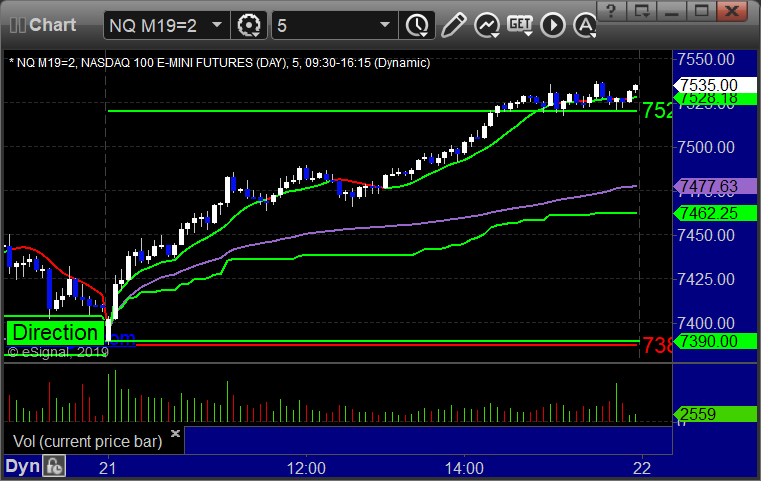The height and width of the screenshot is (481, 761).
Task: Open the time template clock icon
Action: pyautogui.click(x=417, y=25)
